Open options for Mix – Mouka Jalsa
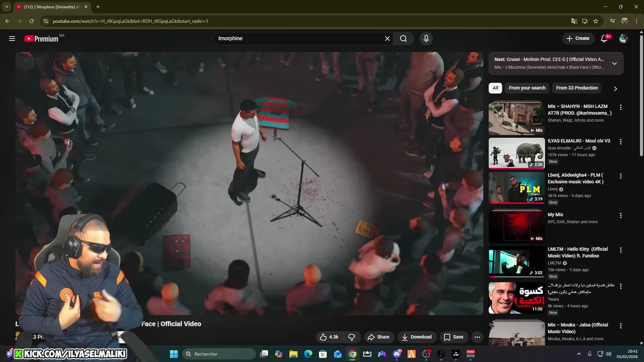The height and width of the screenshot is (362, 644). [x=621, y=326]
